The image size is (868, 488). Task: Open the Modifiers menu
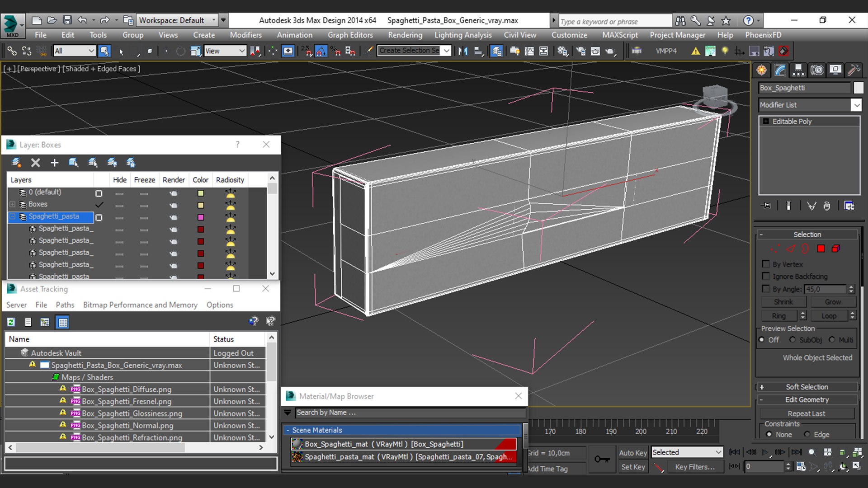tap(245, 35)
